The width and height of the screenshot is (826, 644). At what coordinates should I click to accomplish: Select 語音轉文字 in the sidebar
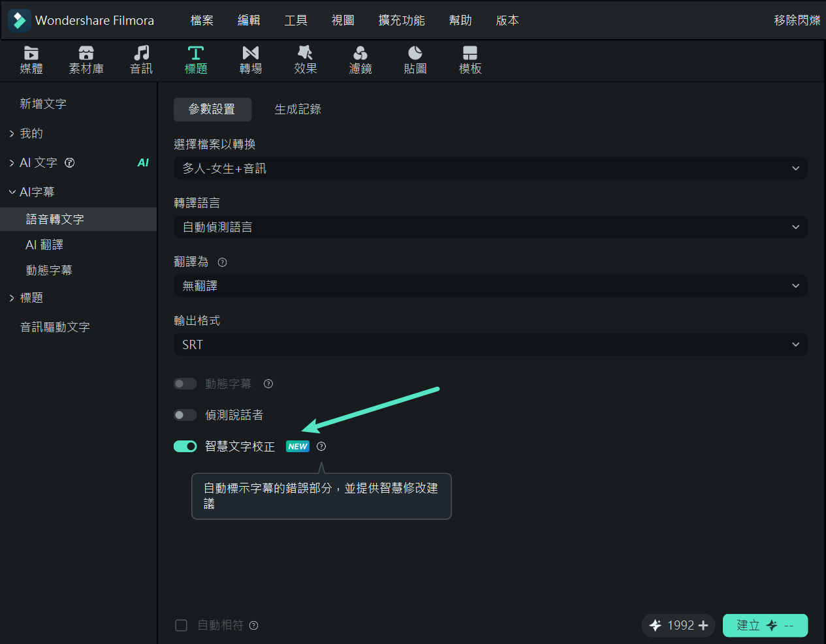tap(78, 219)
